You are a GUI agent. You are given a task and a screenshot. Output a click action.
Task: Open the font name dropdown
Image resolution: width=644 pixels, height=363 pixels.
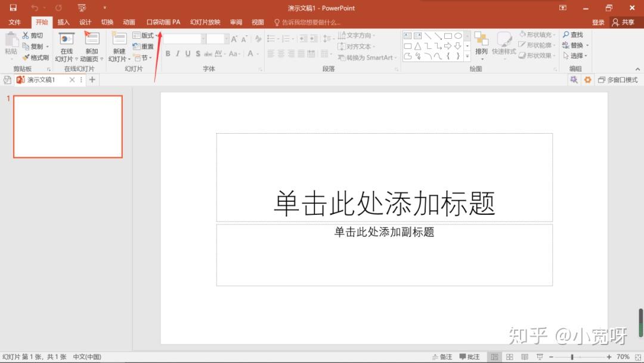pyautogui.click(x=203, y=39)
